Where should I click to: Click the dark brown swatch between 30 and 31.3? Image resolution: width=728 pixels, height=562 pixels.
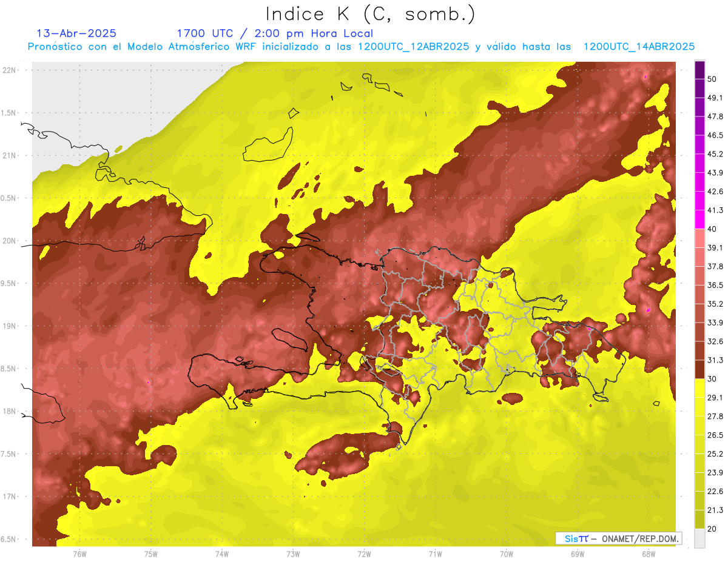click(700, 369)
